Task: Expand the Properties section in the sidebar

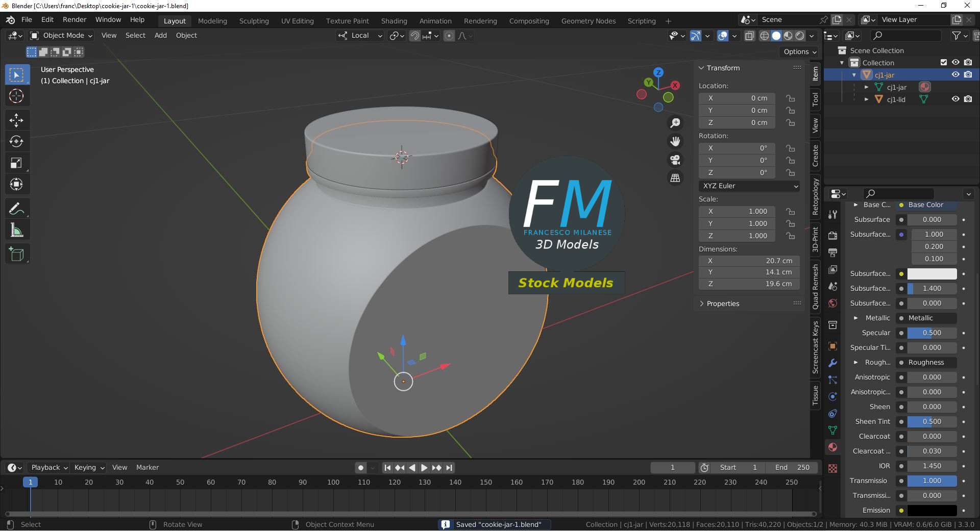Action: [722, 304]
